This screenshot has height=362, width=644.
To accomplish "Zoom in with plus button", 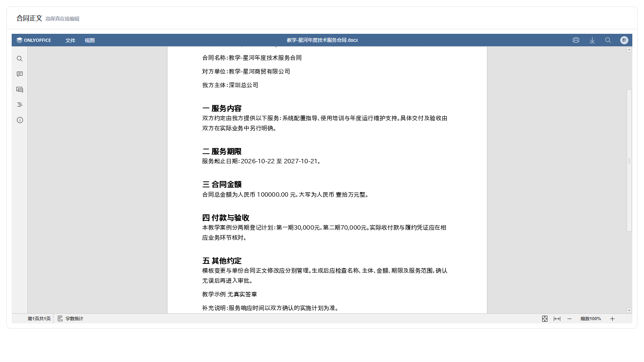I will pyautogui.click(x=612, y=319).
